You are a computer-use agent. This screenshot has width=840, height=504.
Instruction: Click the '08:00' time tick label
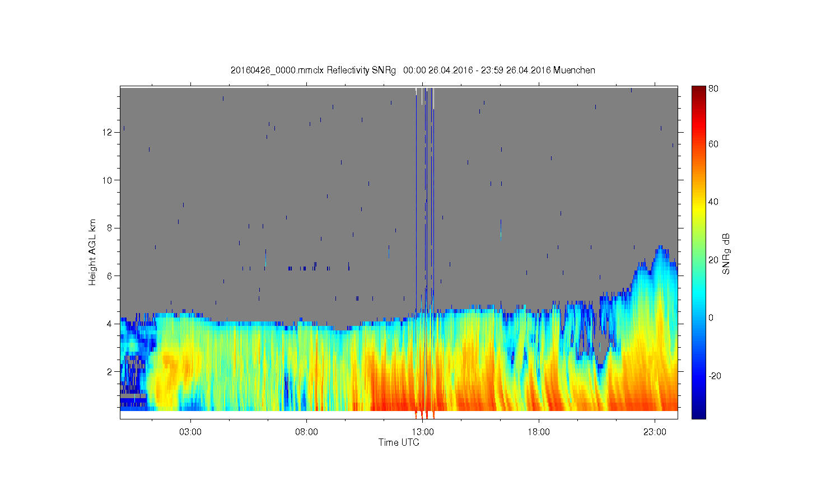coord(306,432)
